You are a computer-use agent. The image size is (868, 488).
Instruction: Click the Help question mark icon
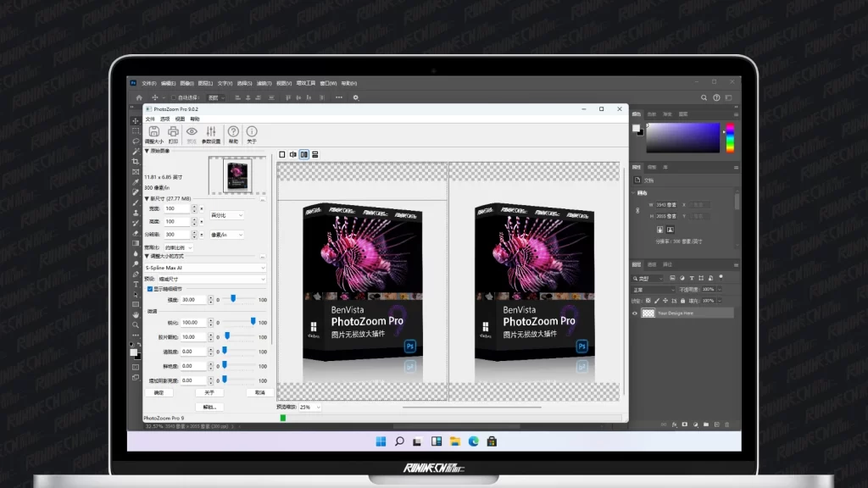coord(233,132)
